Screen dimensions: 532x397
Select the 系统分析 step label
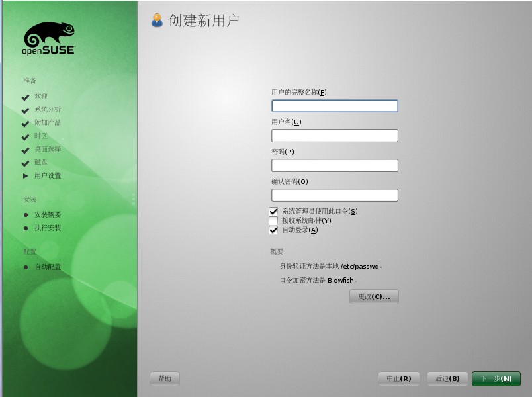coord(48,109)
